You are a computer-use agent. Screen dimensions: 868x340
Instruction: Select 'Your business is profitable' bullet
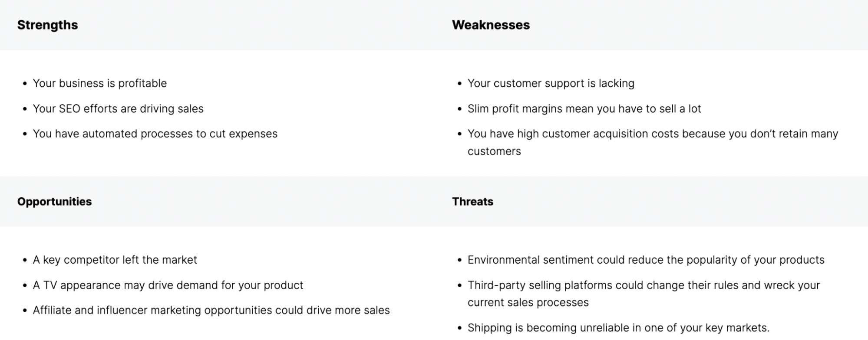(100, 83)
